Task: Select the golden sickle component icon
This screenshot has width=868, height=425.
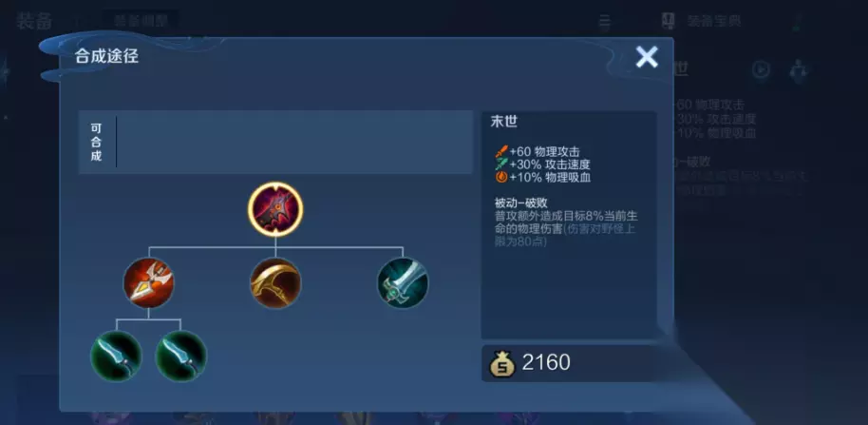Action: click(275, 282)
